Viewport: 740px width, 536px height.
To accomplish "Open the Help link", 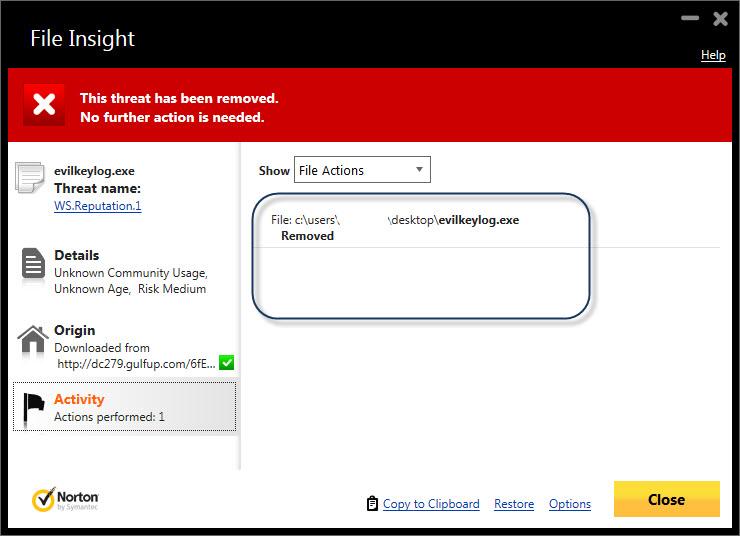I will pos(713,55).
